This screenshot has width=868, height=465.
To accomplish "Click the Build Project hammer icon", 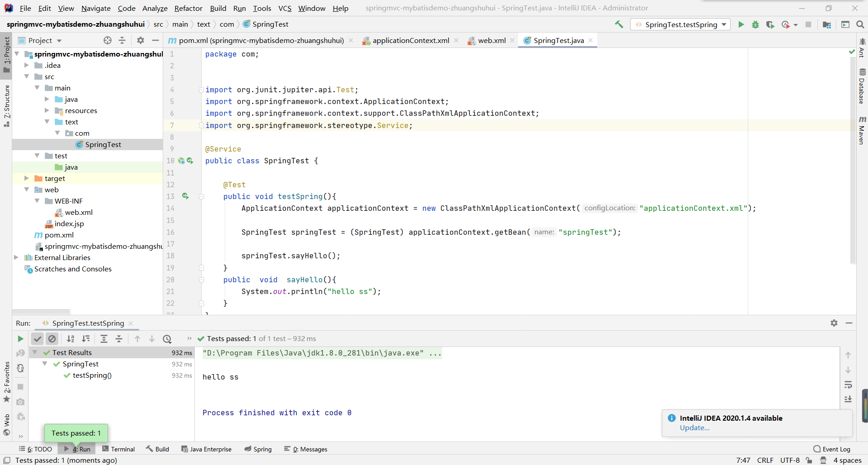I will coord(619,24).
